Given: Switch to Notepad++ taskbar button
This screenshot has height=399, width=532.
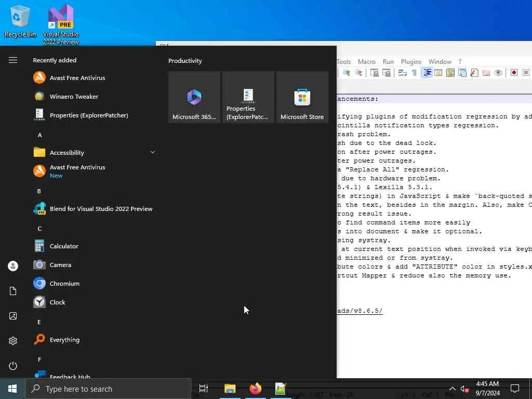Looking at the screenshot, I should (x=281, y=389).
